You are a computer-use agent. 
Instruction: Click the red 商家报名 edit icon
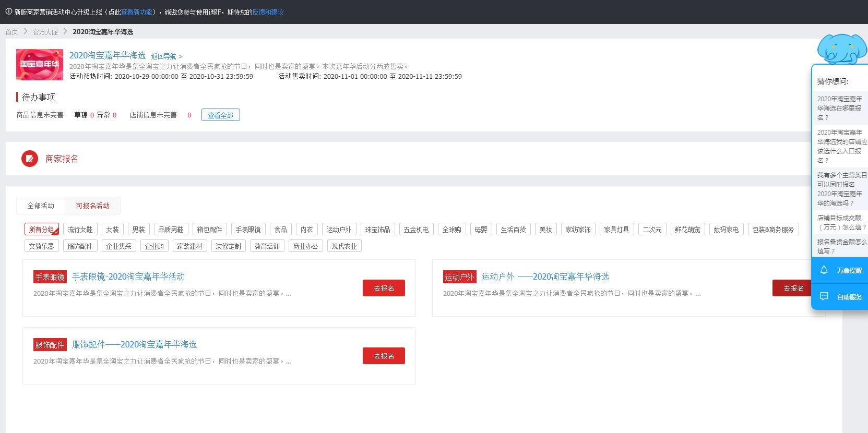coord(30,159)
